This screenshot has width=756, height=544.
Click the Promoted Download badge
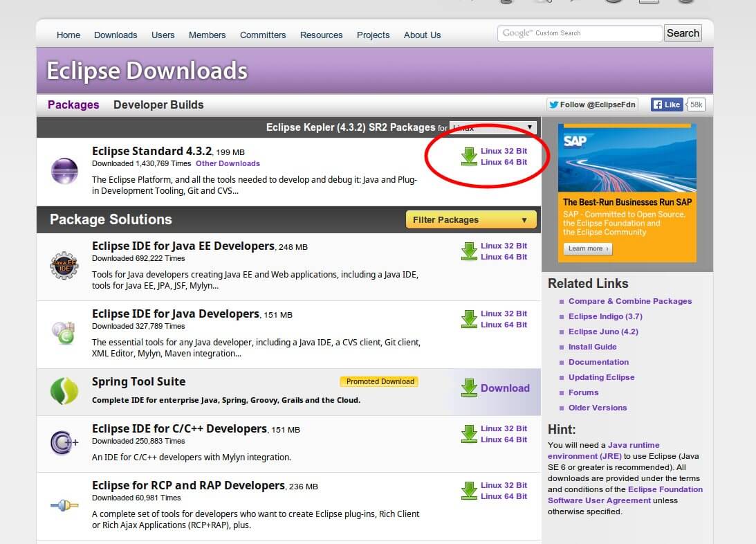tap(380, 381)
